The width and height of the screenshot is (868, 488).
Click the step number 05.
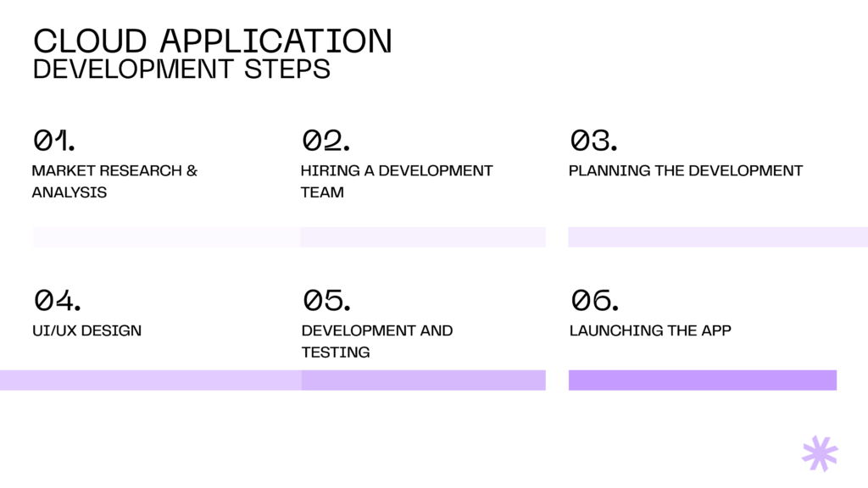(326, 301)
